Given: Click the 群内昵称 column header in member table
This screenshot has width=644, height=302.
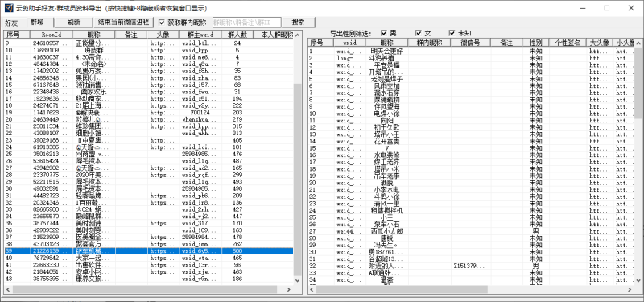Looking at the screenshot, I should (429, 43).
